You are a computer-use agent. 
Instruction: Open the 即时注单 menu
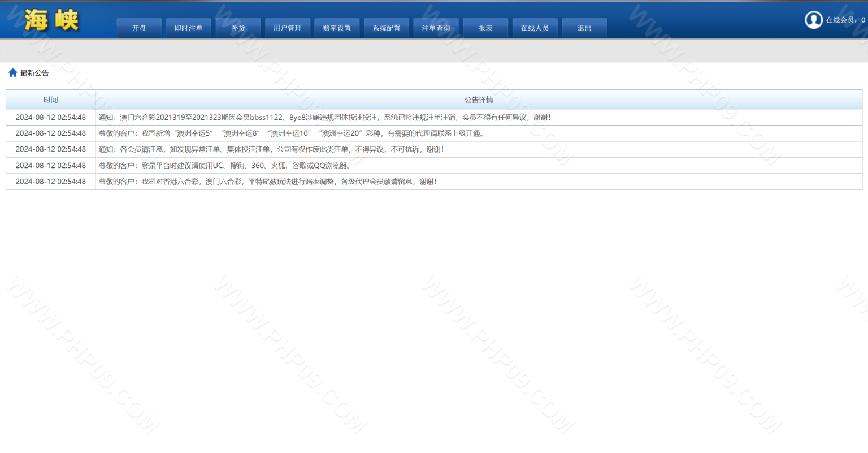coord(188,28)
